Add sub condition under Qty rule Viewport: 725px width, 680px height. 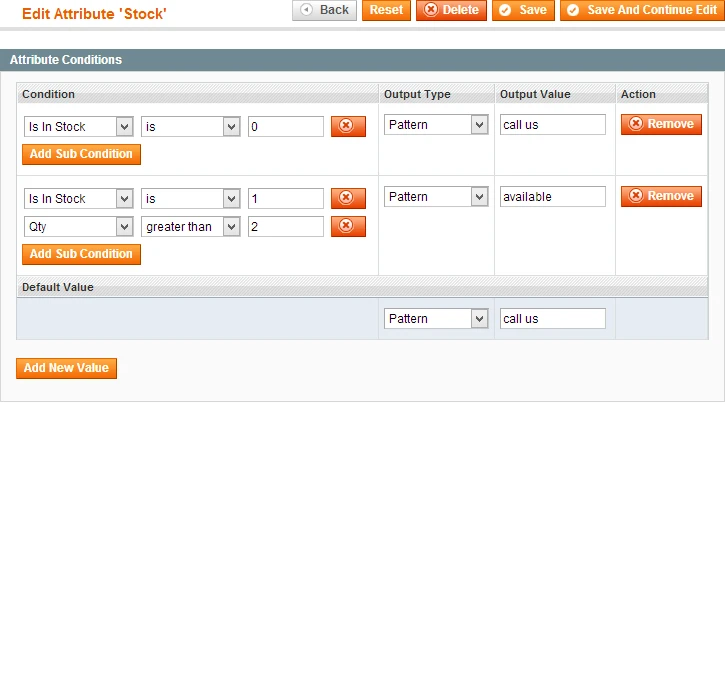81,254
